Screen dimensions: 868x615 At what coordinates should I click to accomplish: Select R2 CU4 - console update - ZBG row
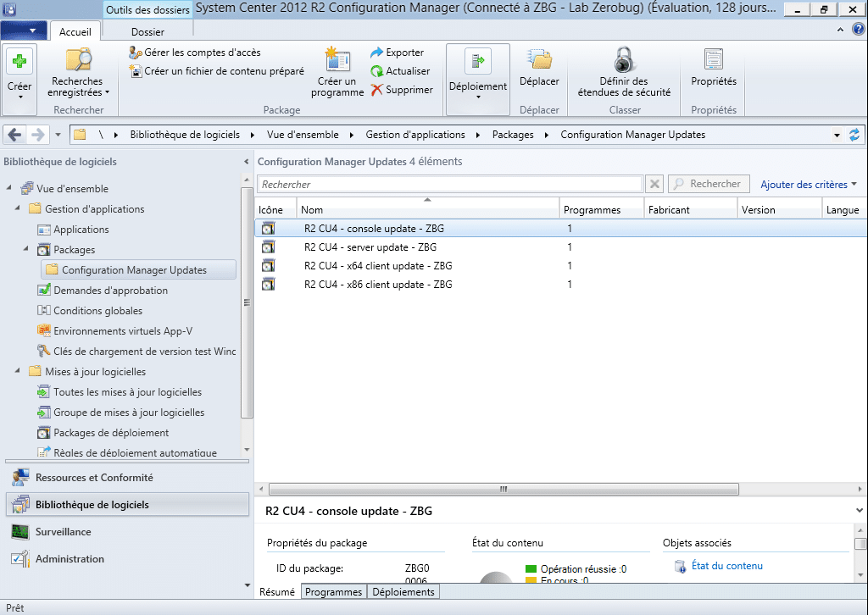(560, 229)
